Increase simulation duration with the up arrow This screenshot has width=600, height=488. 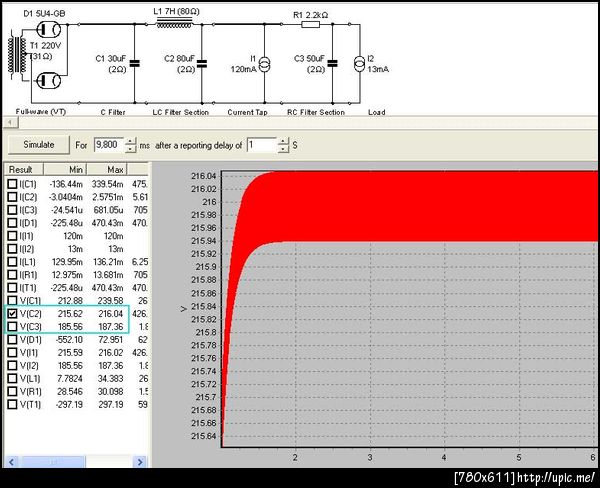pos(130,141)
